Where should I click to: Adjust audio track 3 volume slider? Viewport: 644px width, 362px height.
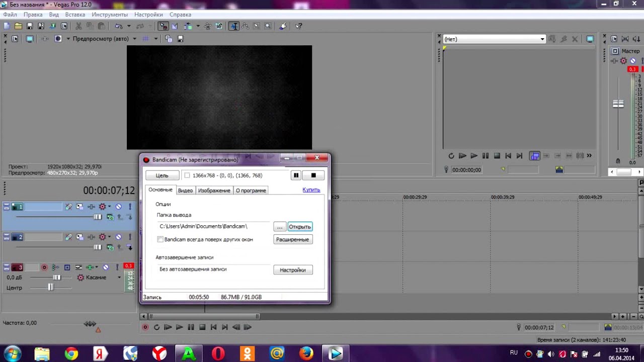click(x=57, y=278)
